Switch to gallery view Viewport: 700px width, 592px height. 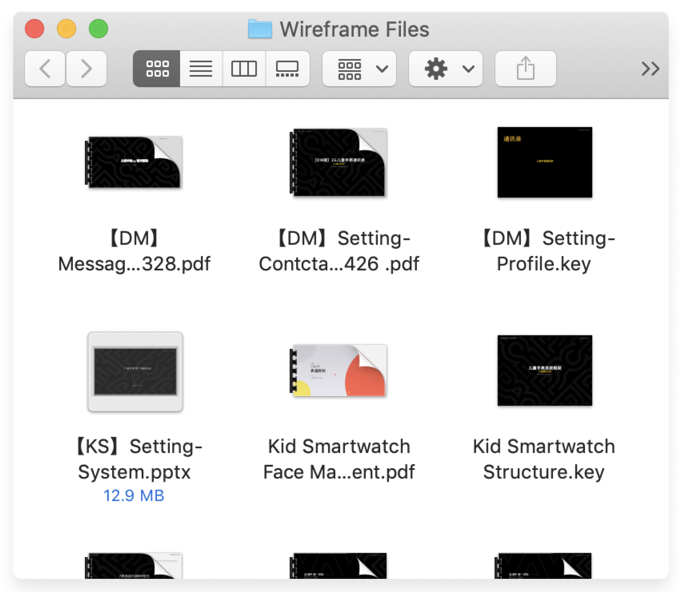click(x=288, y=69)
